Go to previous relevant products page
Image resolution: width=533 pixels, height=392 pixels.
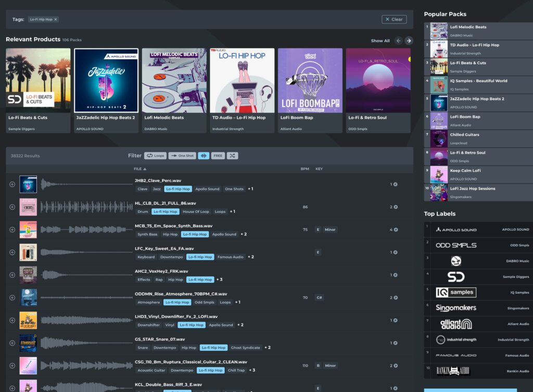(398, 41)
